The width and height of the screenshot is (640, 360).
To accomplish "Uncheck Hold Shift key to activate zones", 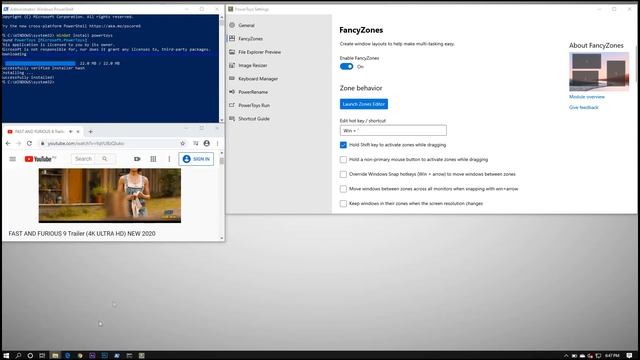I will 343,145.
